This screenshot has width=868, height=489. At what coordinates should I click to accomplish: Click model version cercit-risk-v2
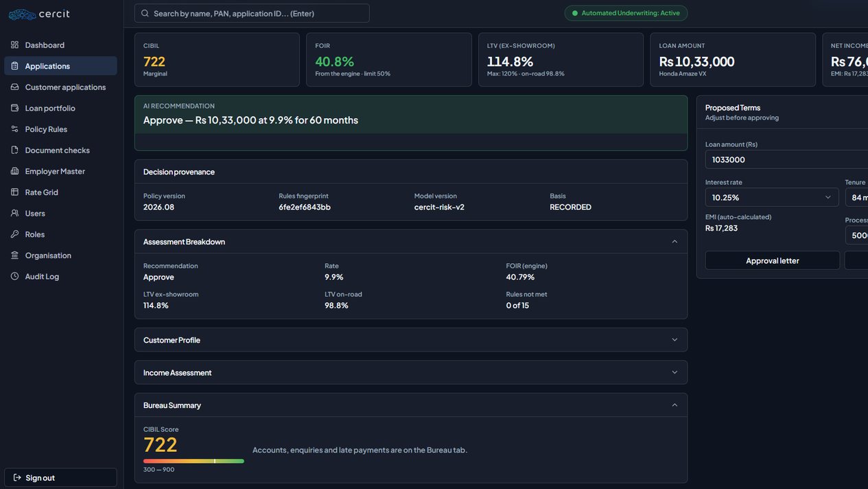tap(439, 207)
